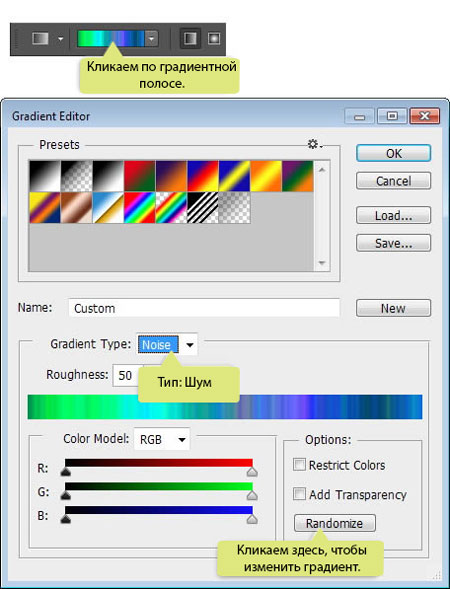Click Randomize to change the gradient

334,523
